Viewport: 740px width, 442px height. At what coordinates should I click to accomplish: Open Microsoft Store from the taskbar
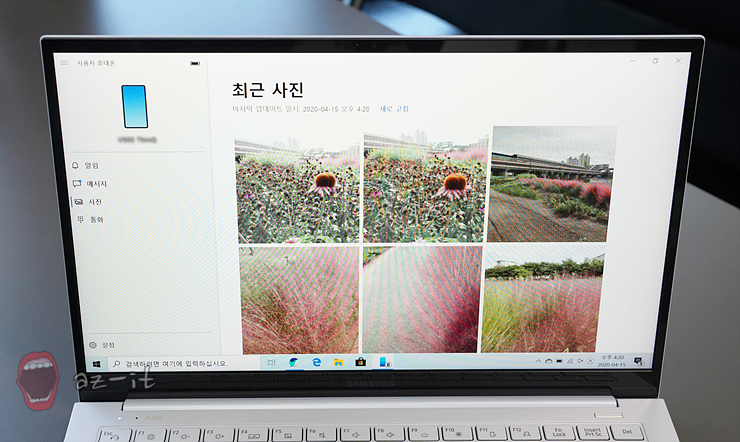361,362
